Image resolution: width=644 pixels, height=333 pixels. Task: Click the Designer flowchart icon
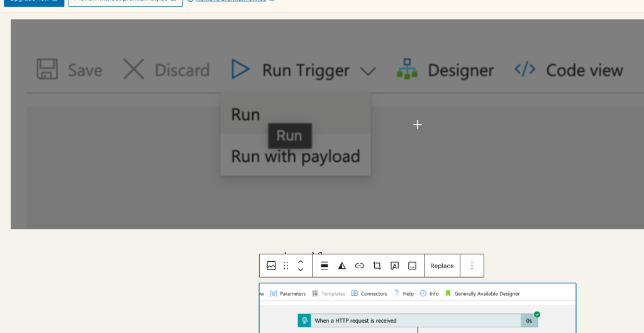click(x=407, y=69)
